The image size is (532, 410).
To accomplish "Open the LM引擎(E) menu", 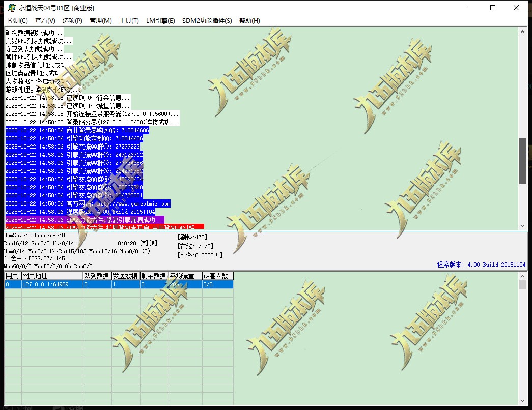I will 160,21.
